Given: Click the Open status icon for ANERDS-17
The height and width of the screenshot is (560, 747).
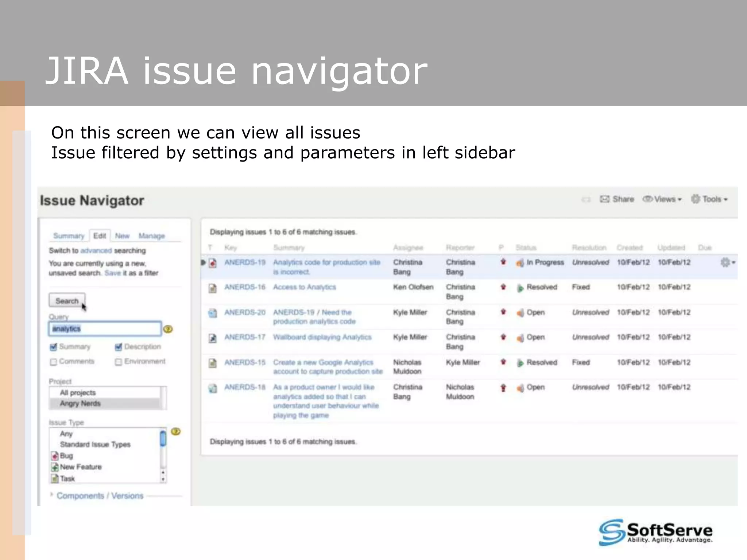Looking at the screenshot, I should tap(520, 338).
